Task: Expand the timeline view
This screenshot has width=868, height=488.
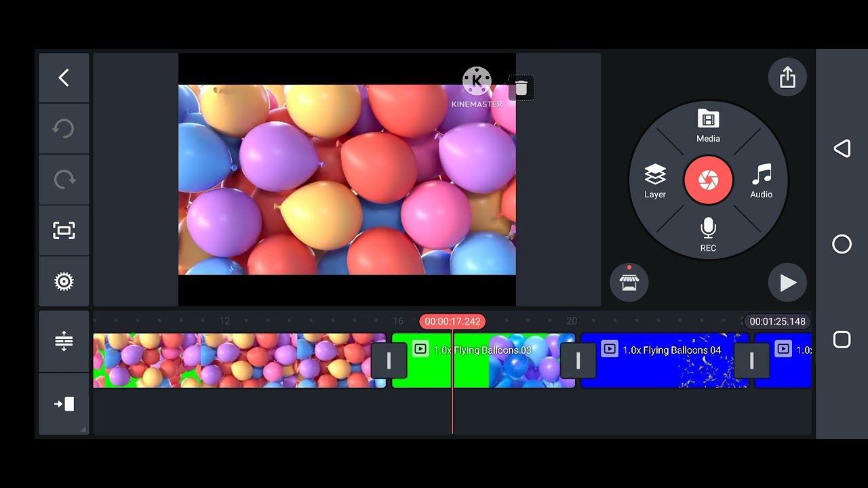Action: pos(64,341)
